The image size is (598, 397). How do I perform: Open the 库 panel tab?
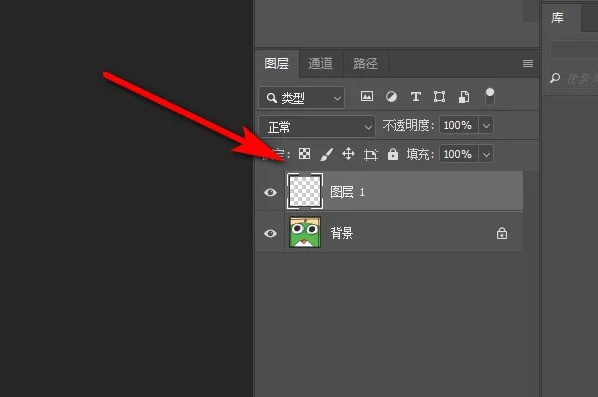(558, 18)
